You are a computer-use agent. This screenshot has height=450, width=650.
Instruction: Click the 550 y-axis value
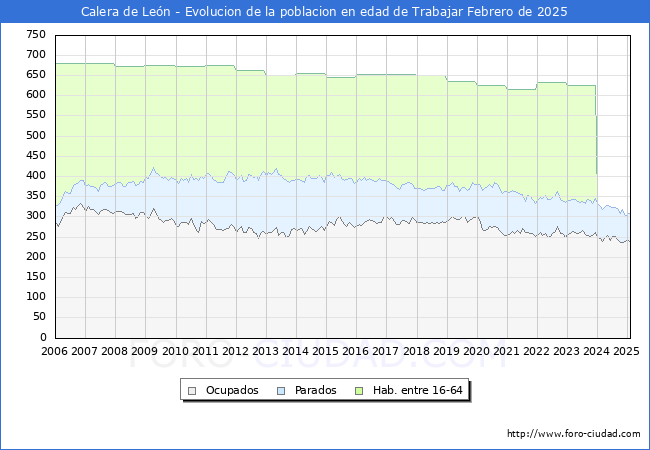[x=36, y=115]
